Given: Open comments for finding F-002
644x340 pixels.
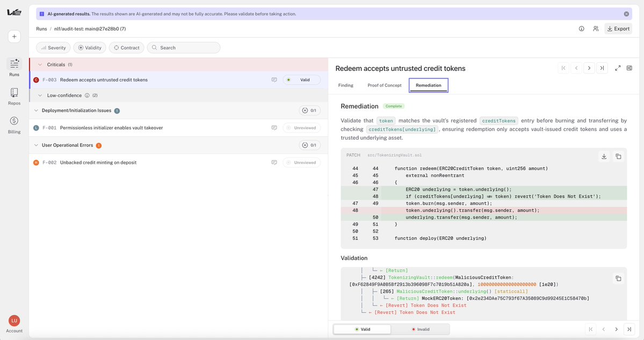Looking at the screenshot, I should (x=274, y=163).
